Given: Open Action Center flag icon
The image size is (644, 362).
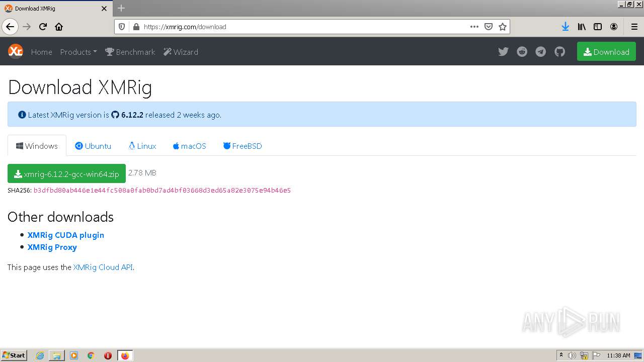Looking at the screenshot, I should tap(596, 355).
